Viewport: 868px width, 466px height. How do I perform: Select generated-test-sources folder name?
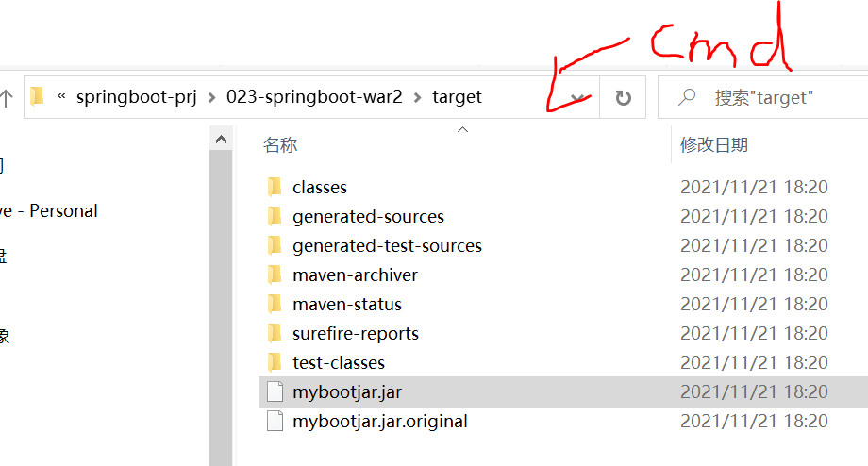(x=387, y=245)
